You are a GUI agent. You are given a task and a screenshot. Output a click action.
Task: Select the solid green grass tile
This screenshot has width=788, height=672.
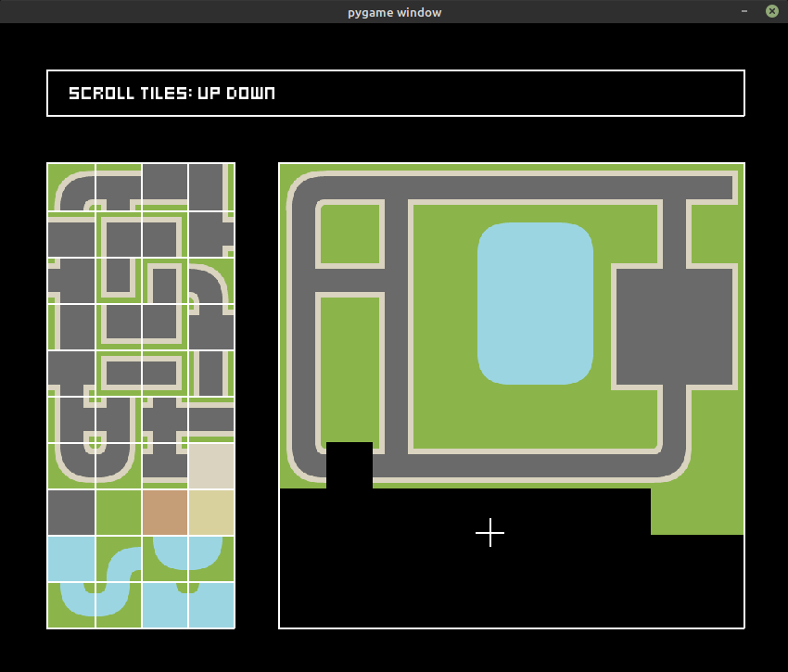tap(118, 513)
